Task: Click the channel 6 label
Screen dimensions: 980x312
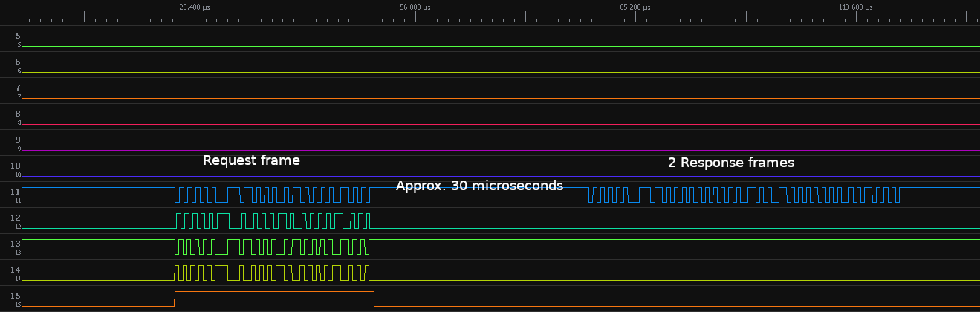Action: pos(18,62)
